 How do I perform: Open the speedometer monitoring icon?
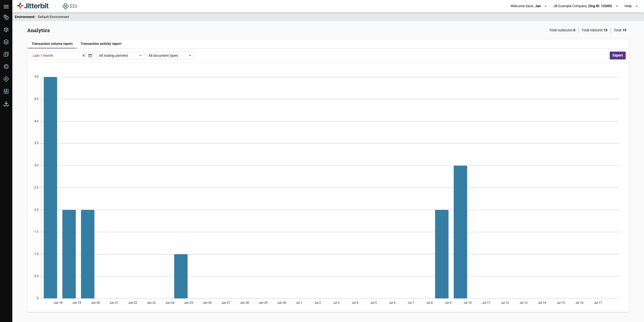point(6,67)
